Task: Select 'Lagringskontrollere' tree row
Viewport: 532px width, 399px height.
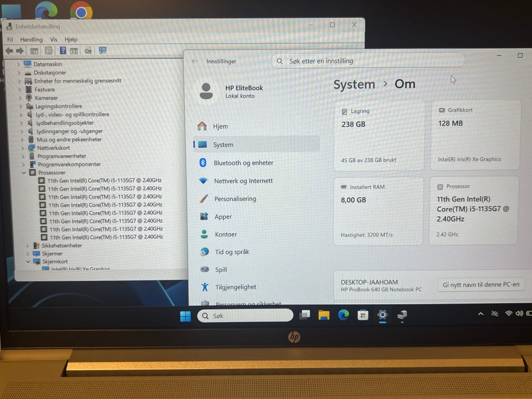Action: (58, 106)
